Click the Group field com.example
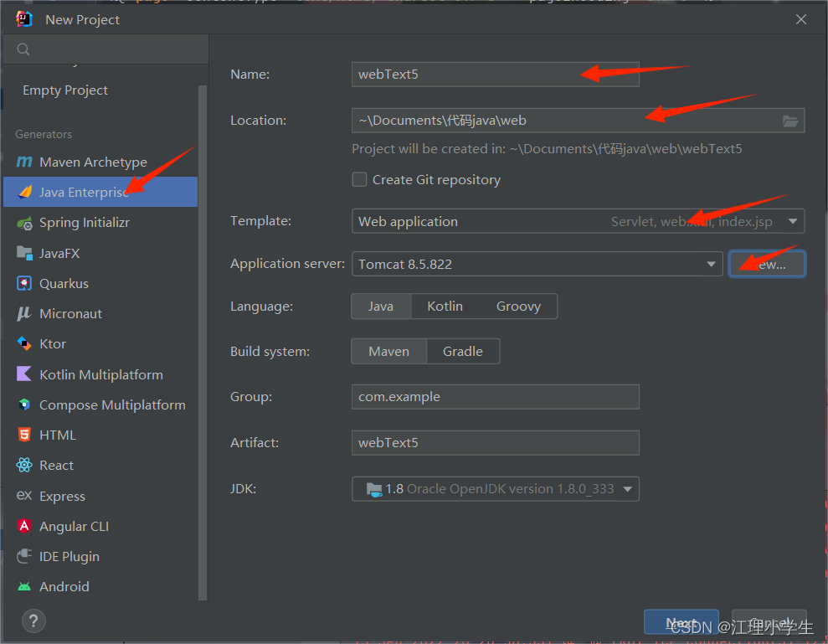Image resolution: width=828 pixels, height=644 pixels. click(x=496, y=397)
